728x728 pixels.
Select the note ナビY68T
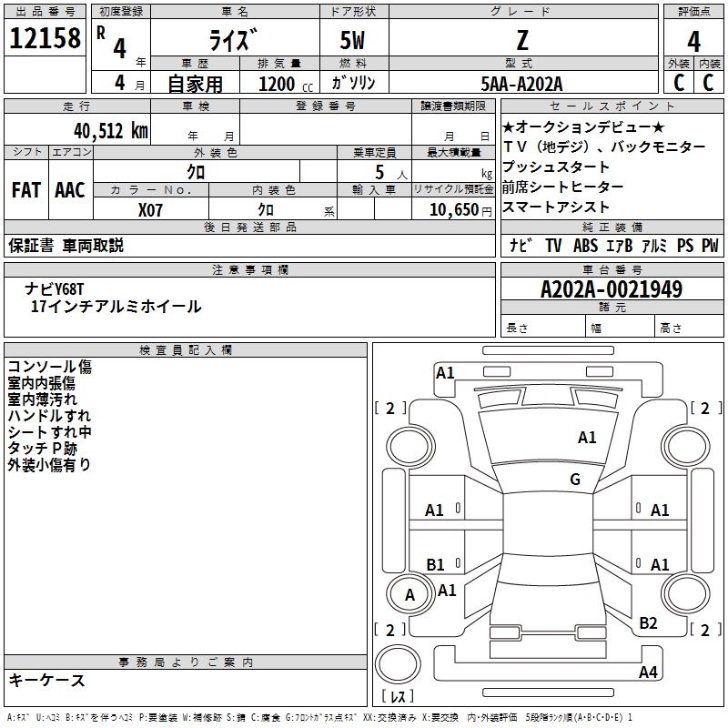pyautogui.click(x=55, y=289)
